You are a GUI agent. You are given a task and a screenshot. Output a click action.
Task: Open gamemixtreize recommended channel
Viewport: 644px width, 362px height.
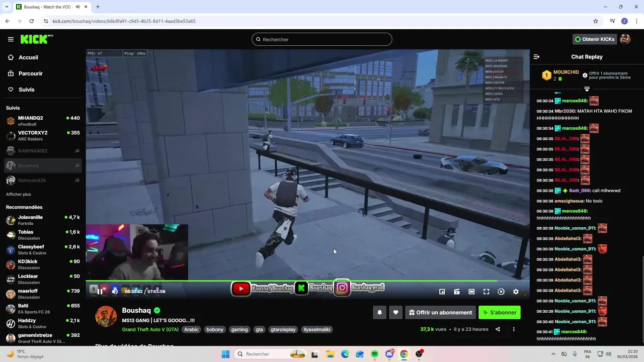click(43, 338)
